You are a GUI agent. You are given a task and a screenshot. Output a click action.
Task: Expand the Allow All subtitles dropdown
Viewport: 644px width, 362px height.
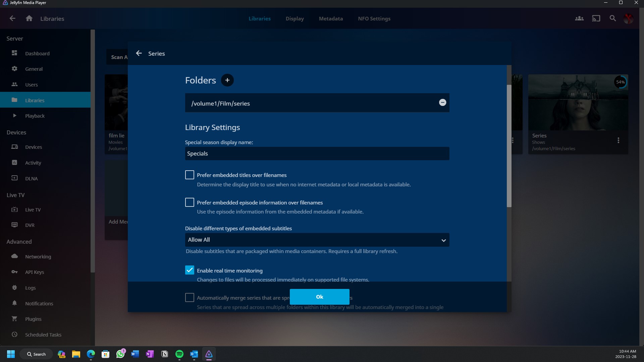317,240
